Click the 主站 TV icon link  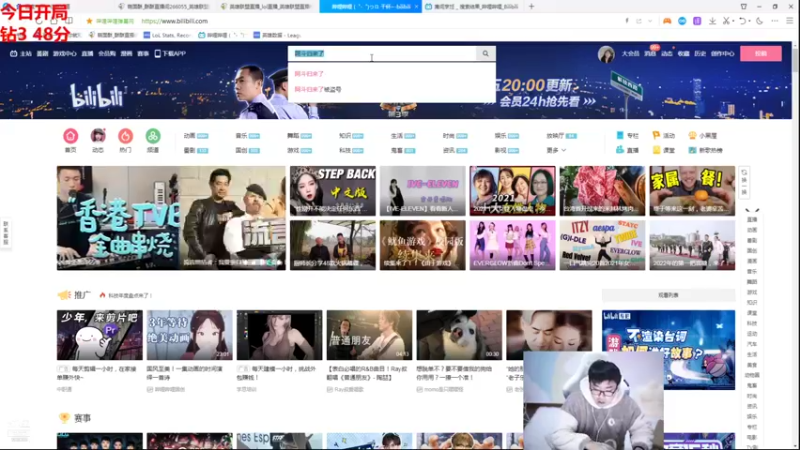pos(21,54)
